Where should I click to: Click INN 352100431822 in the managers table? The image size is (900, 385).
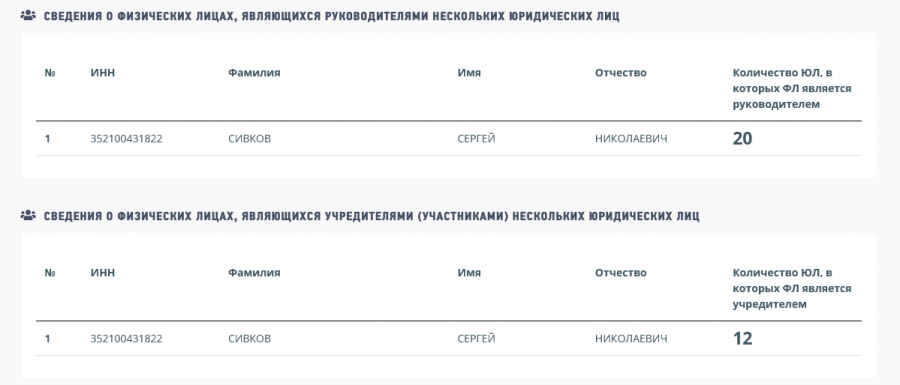(x=126, y=139)
